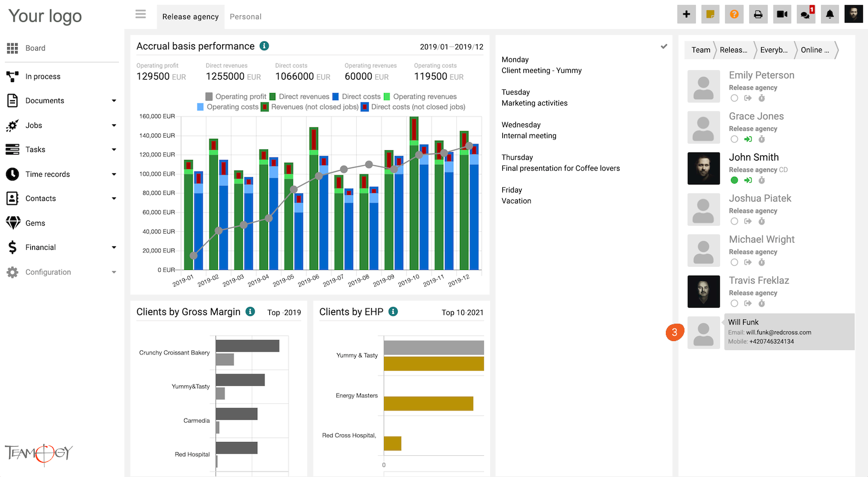Expand the Time records sidebar menu
Screen dimensions: 868x477
[114, 174]
